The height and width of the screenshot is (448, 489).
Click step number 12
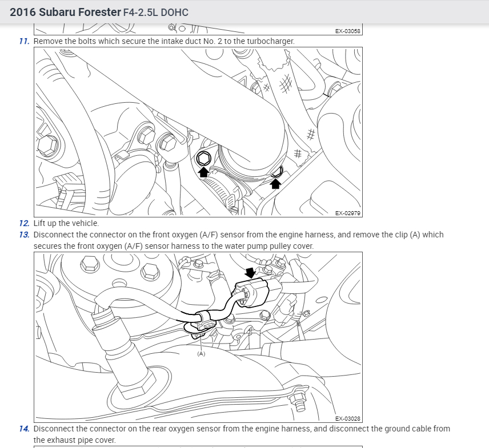click(24, 223)
